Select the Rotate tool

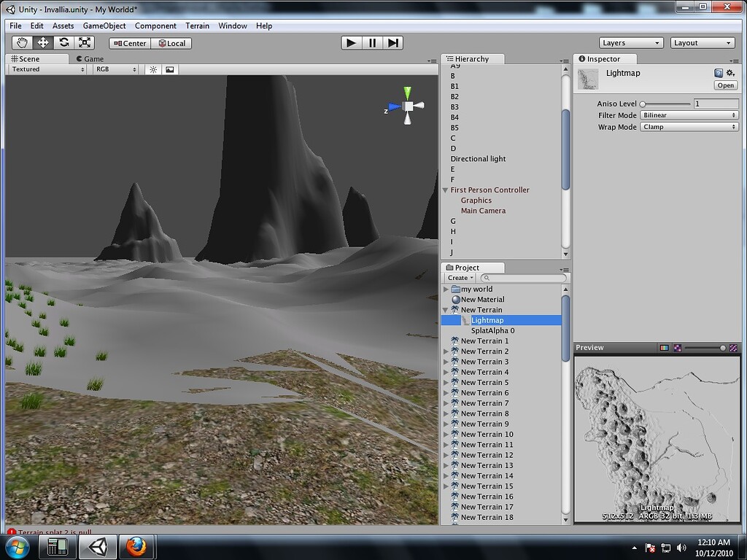(63, 42)
